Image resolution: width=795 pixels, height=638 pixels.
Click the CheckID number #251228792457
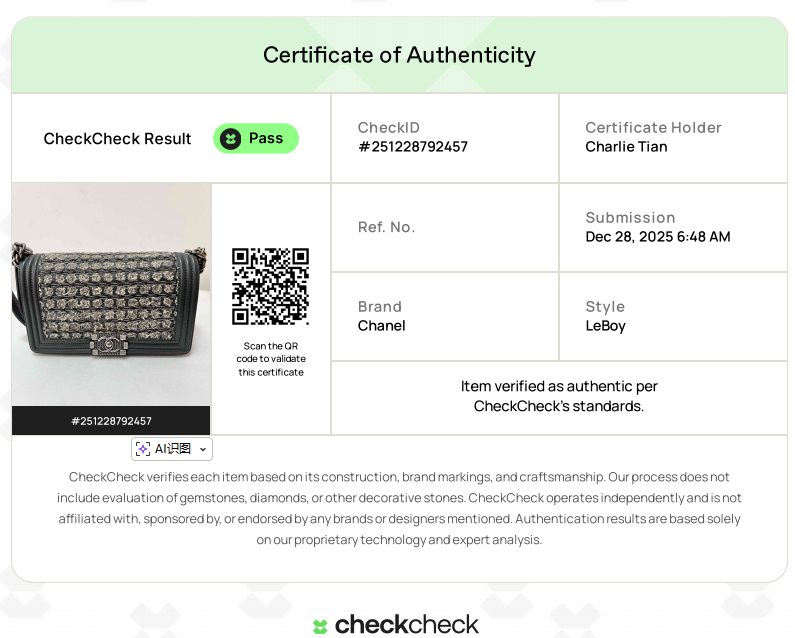click(412, 147)
